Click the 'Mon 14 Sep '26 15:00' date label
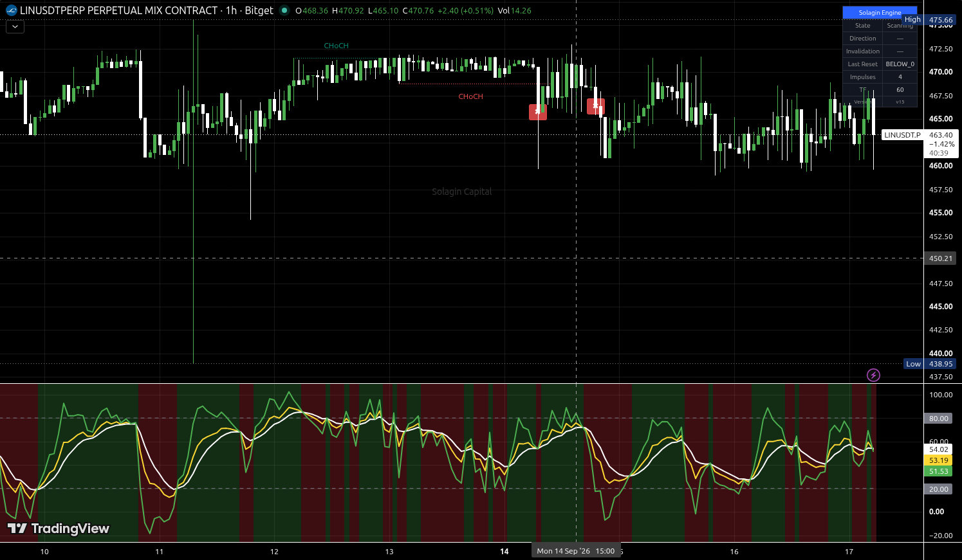This screenshot has width=962, height=560. [576, 551]
